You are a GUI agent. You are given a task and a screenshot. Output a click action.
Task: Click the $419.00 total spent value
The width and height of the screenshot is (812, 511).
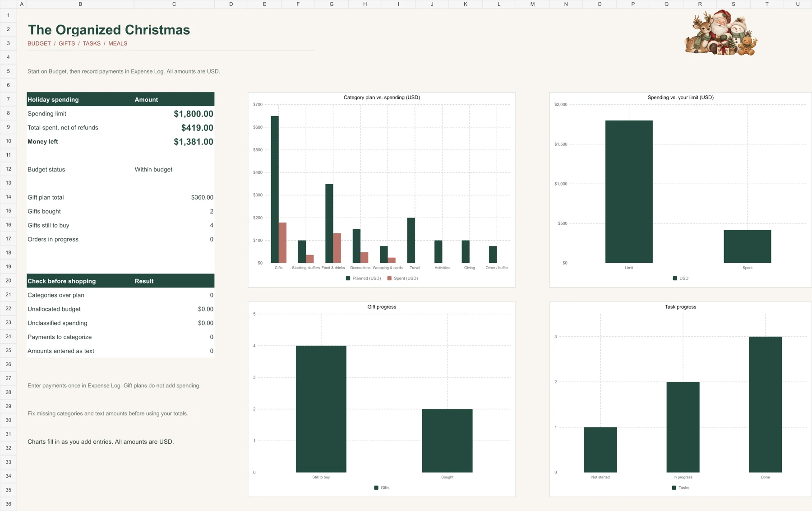click(197, 128)
